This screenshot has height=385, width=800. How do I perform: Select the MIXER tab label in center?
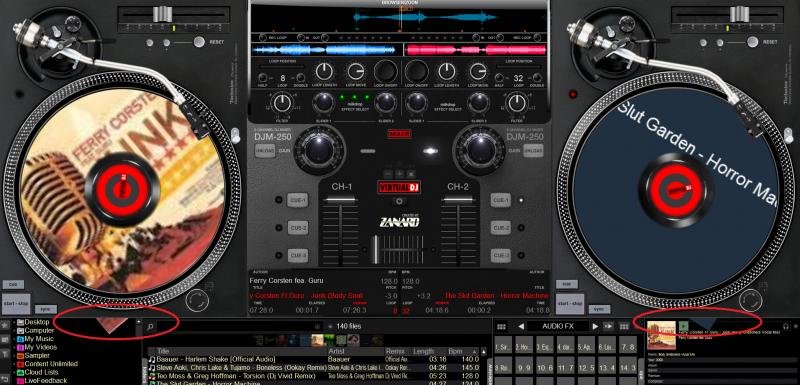click(x=399, y=134)
